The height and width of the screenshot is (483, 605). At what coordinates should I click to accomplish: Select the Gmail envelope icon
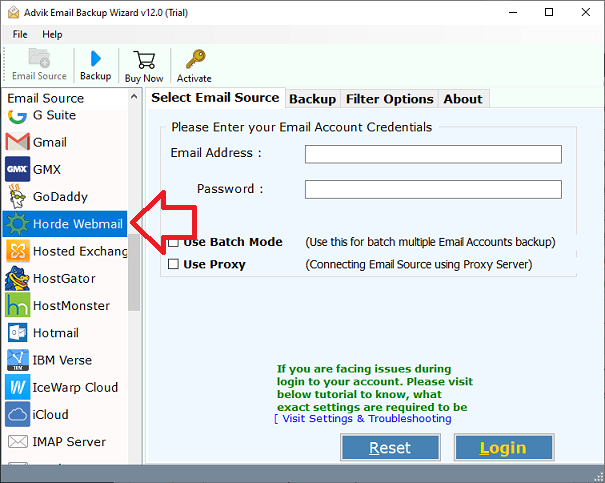click(x=17, y=142)
